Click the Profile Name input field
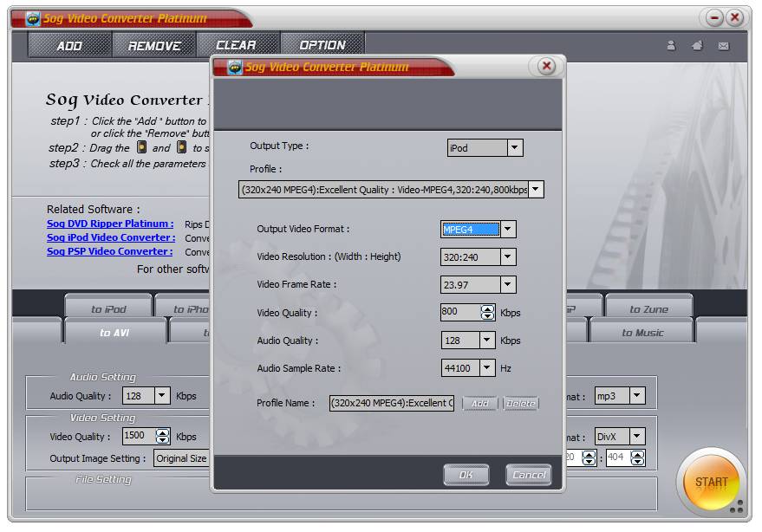Image resolution: width=762 pixels, height=532 pixels. 392,403
